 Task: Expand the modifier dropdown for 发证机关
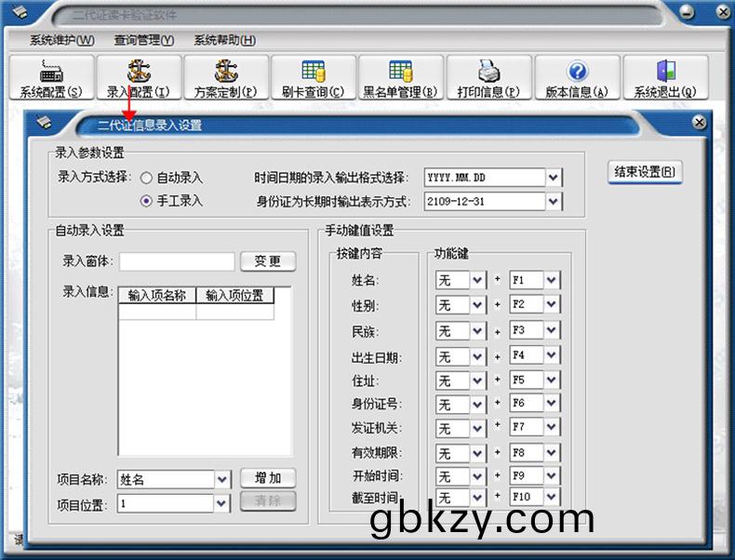[477, 428]
